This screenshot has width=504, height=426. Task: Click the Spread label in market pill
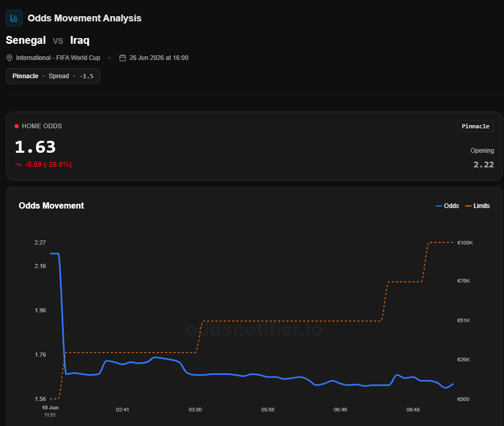pos(59,76)
